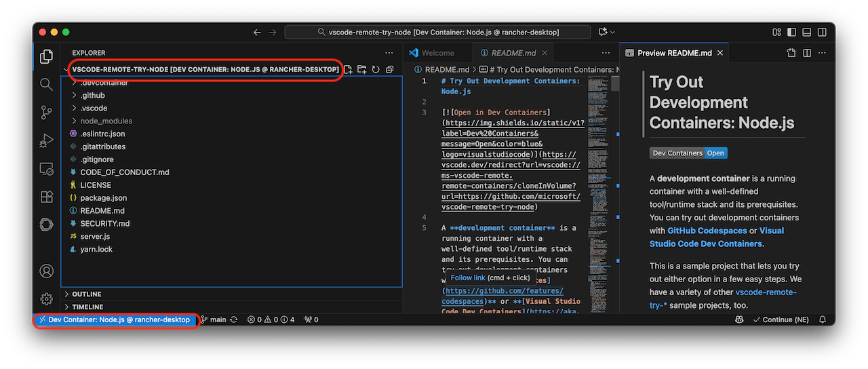
Task: Open the Manage gear icon
Action: 46,298
